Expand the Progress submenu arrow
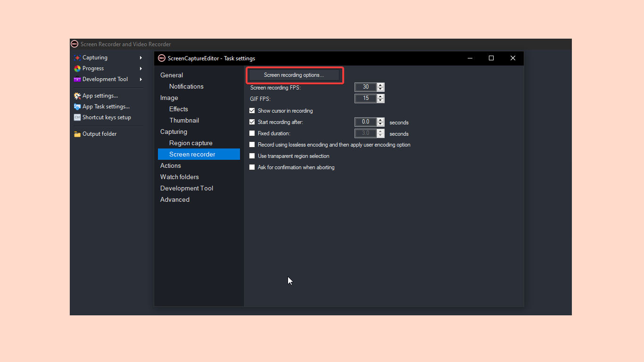 click(x=140, y=68)
